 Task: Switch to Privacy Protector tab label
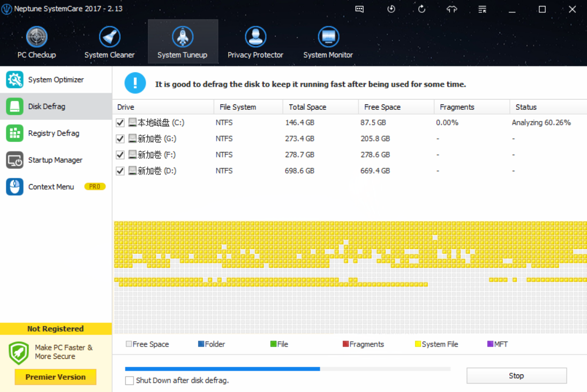(255, 55)
